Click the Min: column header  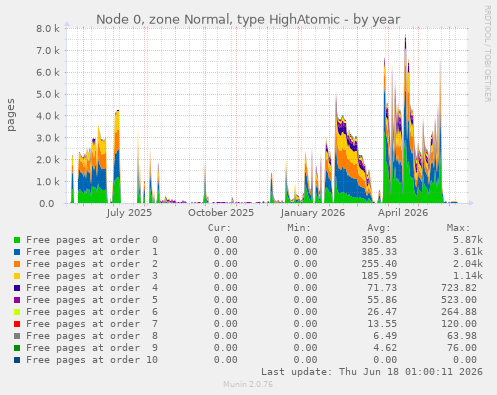[299, 228]
